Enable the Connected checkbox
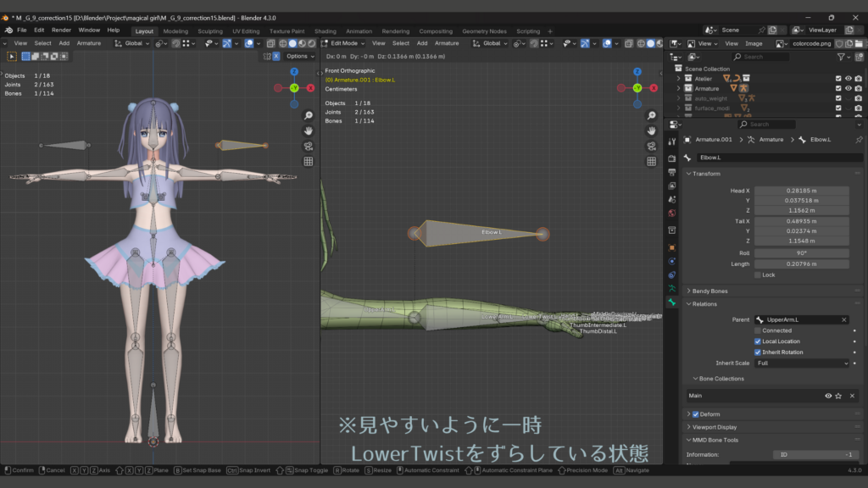 coord(758,330)
